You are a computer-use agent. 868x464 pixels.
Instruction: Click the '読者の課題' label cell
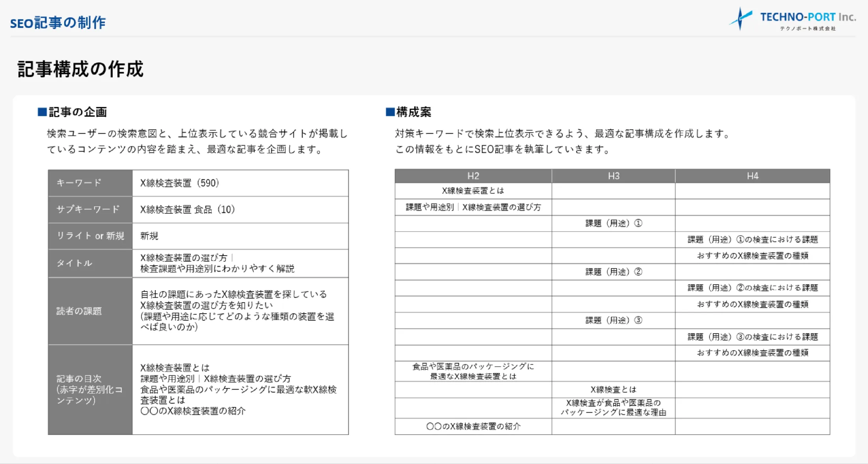tap(90, 311)
